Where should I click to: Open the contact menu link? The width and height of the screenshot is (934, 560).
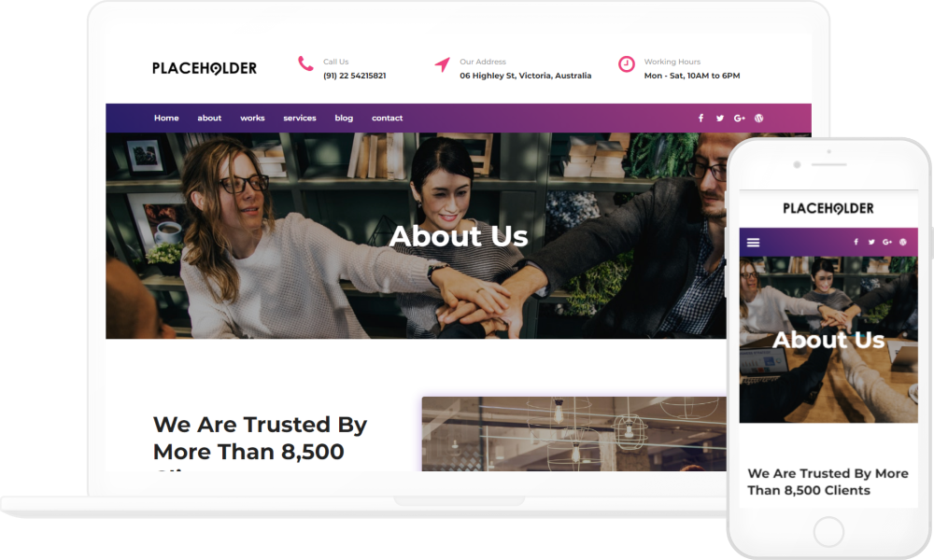pyautogui.click(x=388, y=118)
